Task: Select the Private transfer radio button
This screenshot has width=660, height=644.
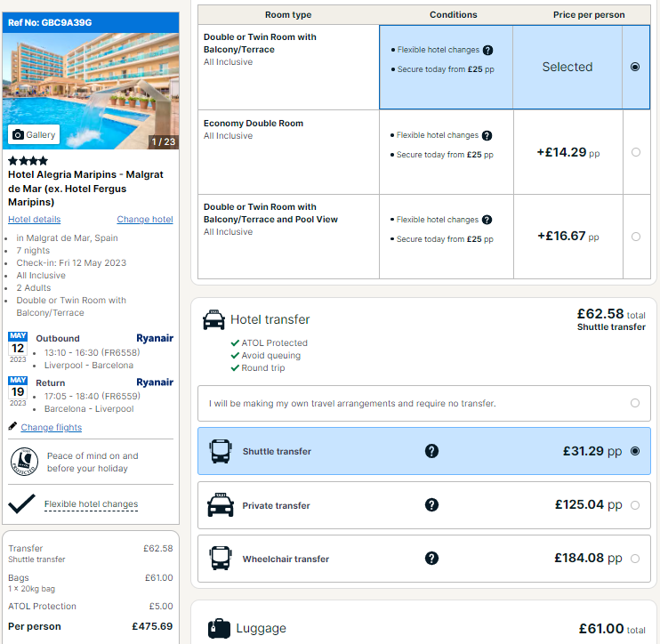Action: click(x=635, y=505)
